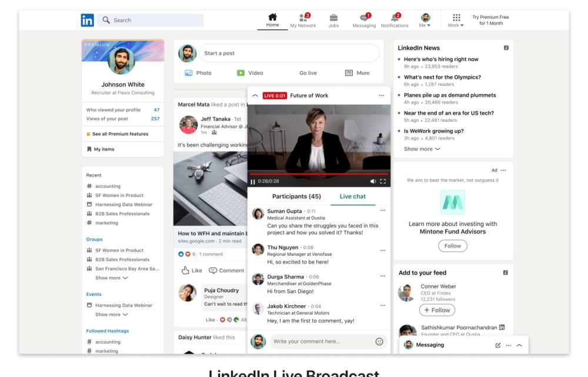
Task: Open More post options
Action: tap(358, 73)
